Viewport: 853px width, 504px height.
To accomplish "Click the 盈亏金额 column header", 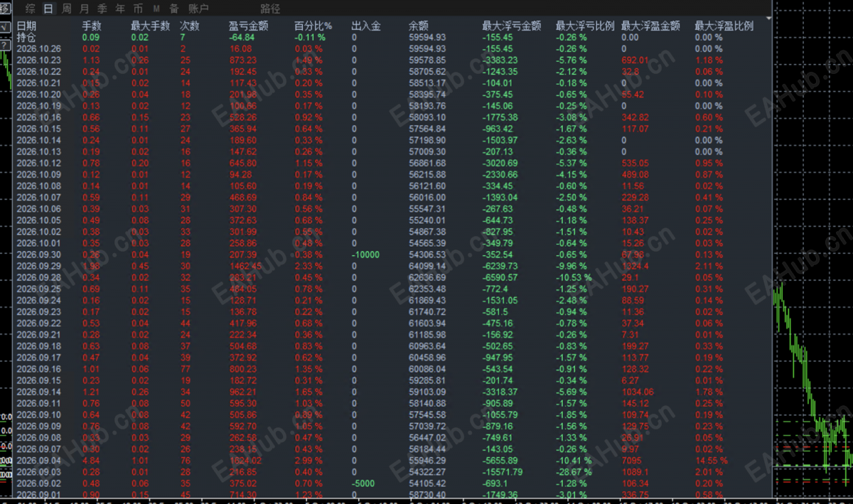I will click(249, 26).
